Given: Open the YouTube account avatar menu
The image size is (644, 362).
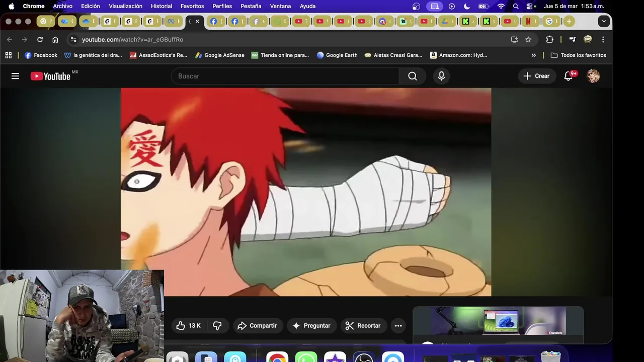Looking at the screenshot, I should 593,76.
